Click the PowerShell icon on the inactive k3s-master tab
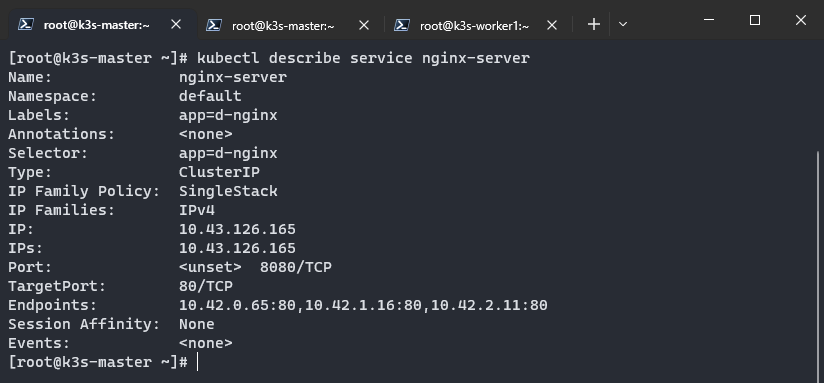Image resolution: width=824 pixels, height=383 pixels. click(214, 25)
